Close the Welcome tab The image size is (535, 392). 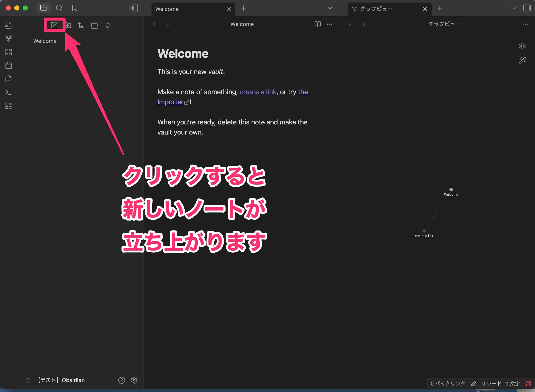click(x=229, y=9)
